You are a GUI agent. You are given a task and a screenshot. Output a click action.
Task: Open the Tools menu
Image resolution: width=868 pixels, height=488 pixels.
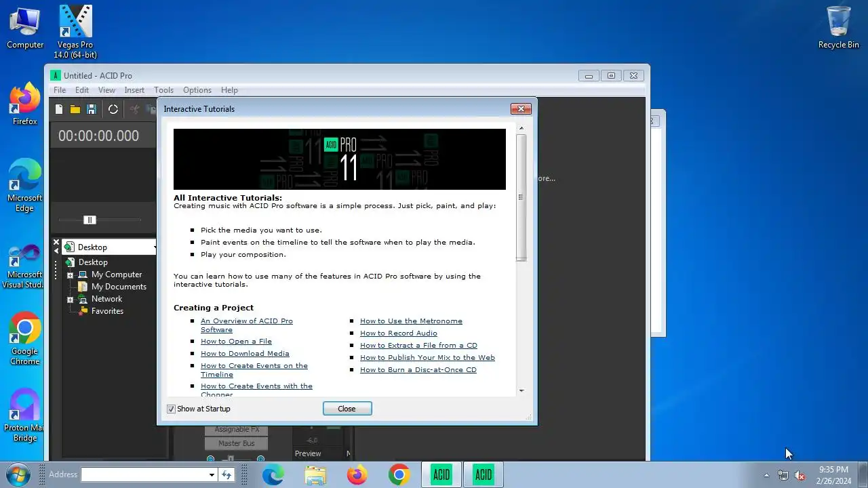163,90
